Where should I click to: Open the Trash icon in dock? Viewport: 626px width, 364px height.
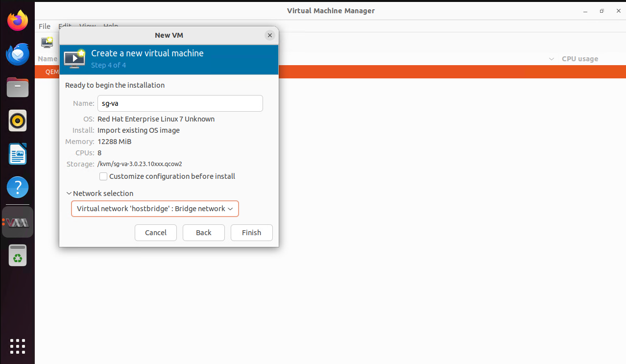tap(18, 256)
